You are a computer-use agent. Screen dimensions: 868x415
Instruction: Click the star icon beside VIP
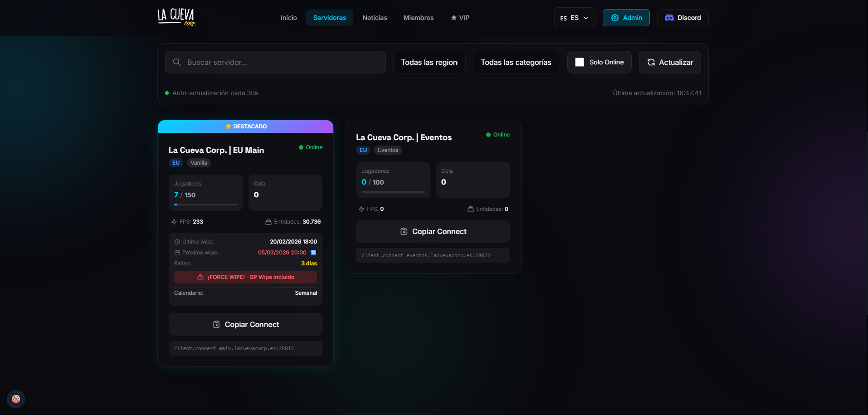coord(454,18)
